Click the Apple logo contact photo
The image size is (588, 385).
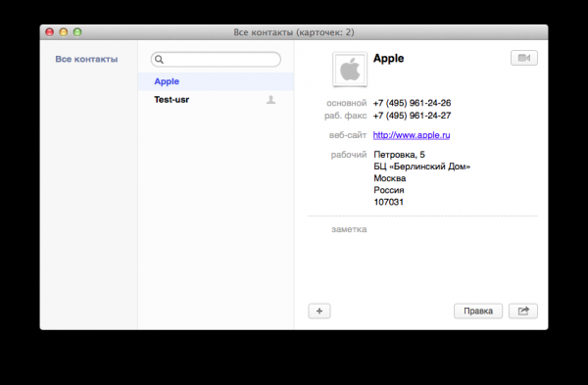tap(350, 70)
